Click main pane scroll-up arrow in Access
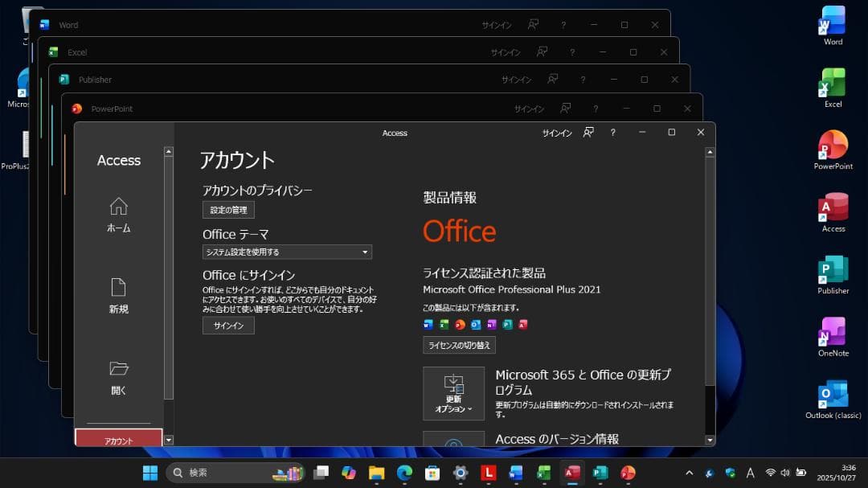Image resolution: width=868 pixels, height=488 pixels. [710, 152]
